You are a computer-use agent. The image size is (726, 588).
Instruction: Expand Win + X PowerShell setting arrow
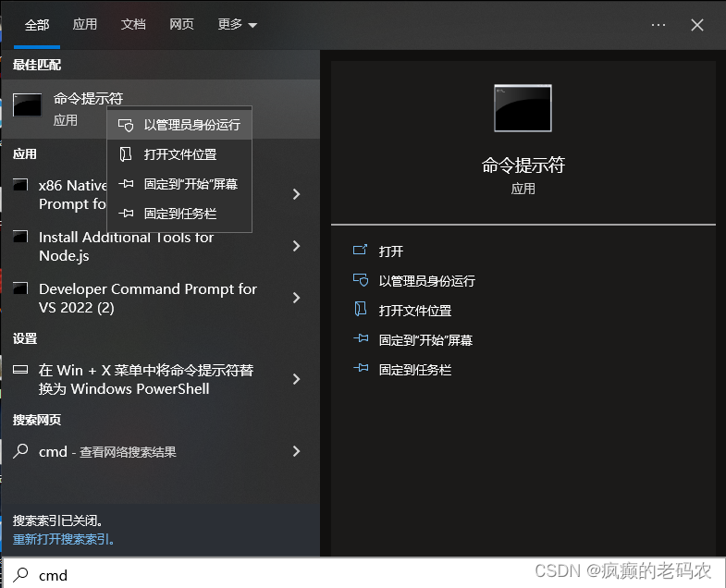pos(296,379)
